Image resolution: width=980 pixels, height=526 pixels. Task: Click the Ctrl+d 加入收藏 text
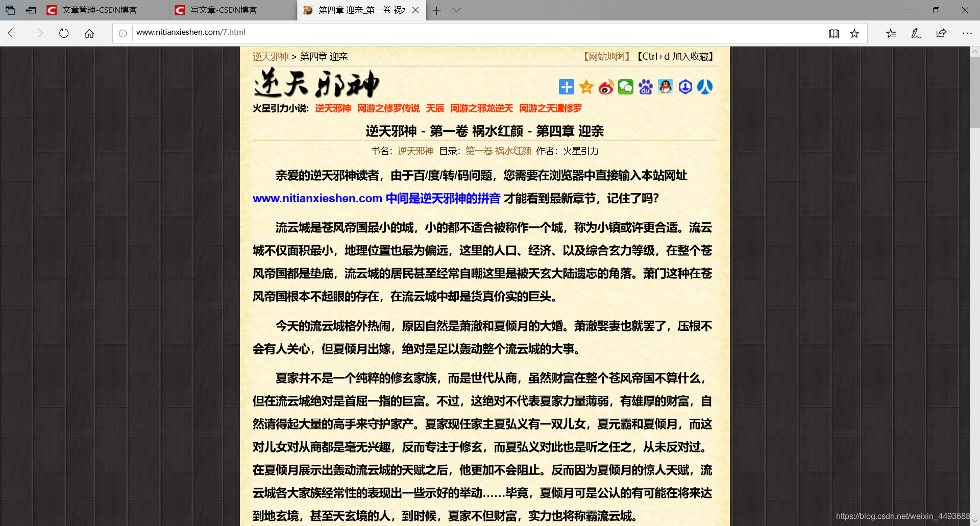pyautogui.click(x=675, y=57)
